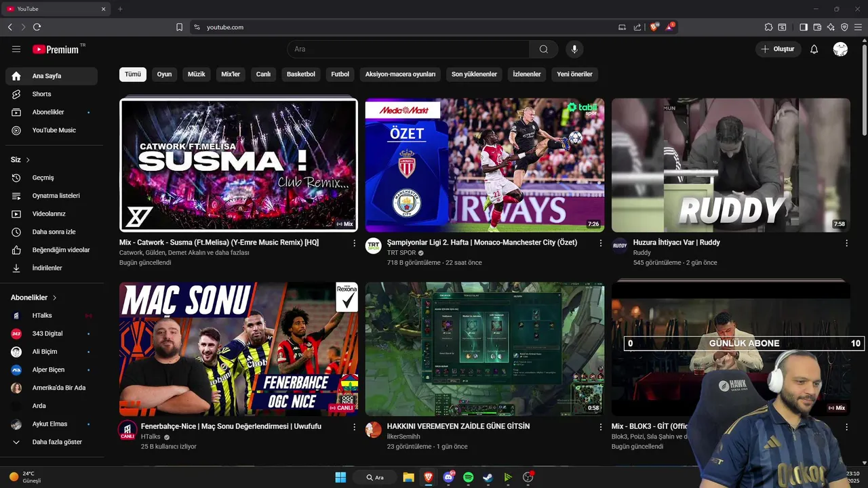This screenshot has height=488, width=868.
Task: Start voice search with microphone icon
Action: [x=574, y=49]
